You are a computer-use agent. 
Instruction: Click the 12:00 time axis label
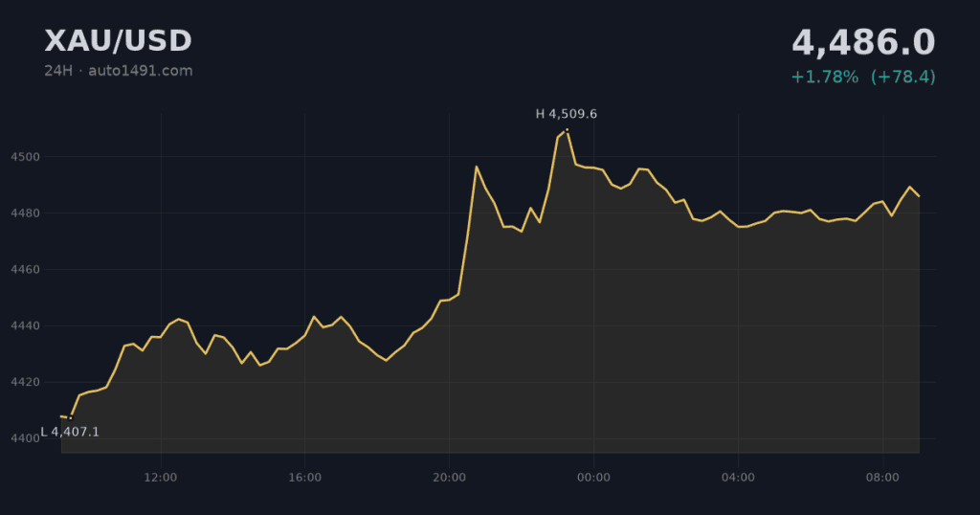[161, 478]
